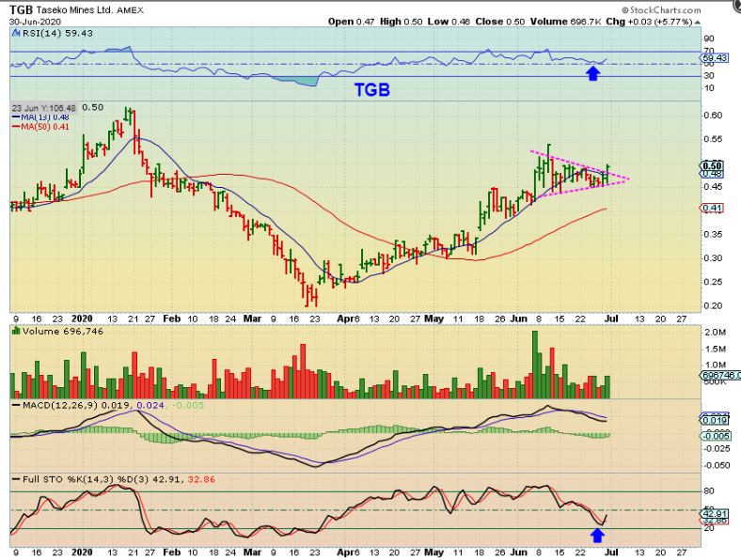The image size is (741, 560).
Task: Click the Open 0.47 value
Action: [351, 22]
